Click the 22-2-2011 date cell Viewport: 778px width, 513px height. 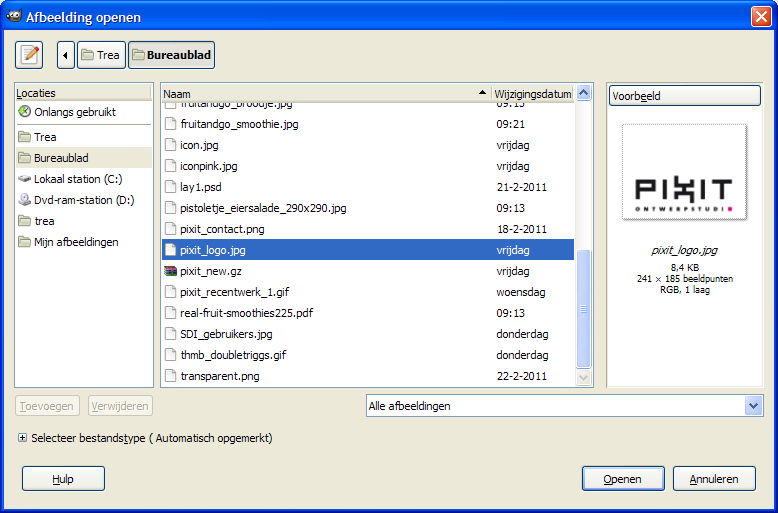(521, 376)
